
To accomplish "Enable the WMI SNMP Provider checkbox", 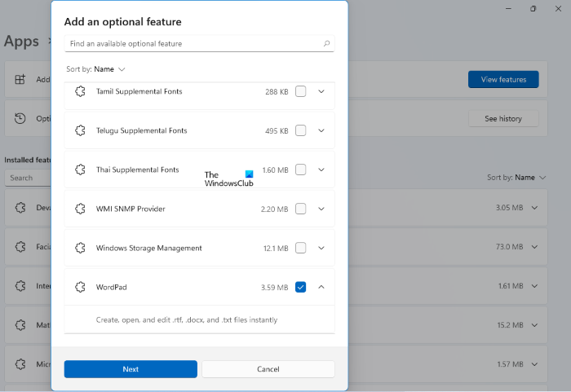I will [x=300, y=209].
